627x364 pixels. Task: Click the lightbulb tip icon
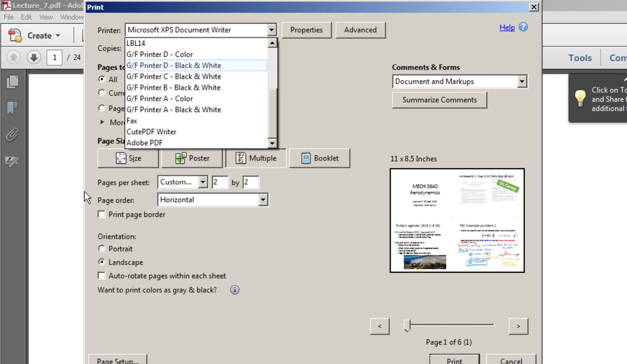point(580,98)
